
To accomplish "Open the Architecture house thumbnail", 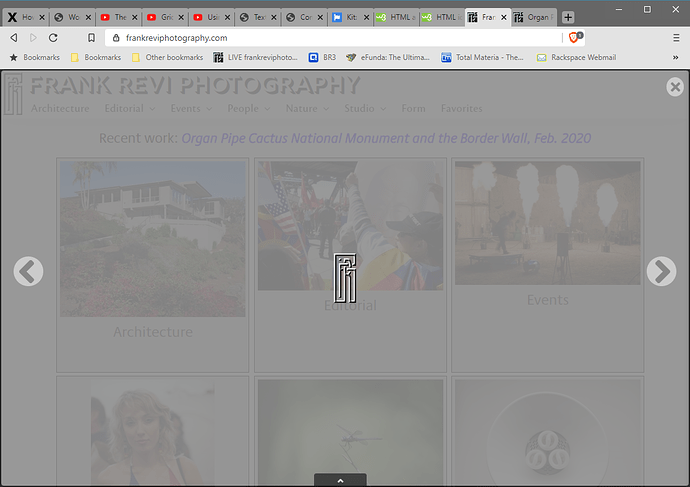I will pyautogui.click(x=153, y=239).
